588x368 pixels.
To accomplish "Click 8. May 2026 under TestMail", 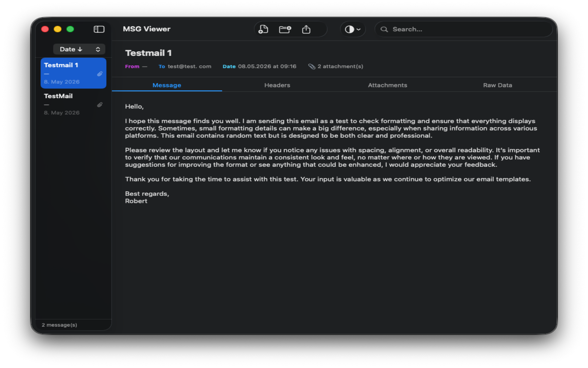I will pyautogui.click(x=62, y=113).
